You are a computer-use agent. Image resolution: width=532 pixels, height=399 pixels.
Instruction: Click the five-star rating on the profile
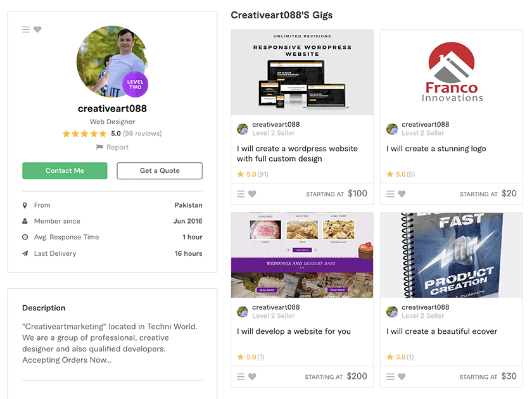click(84, 134)
